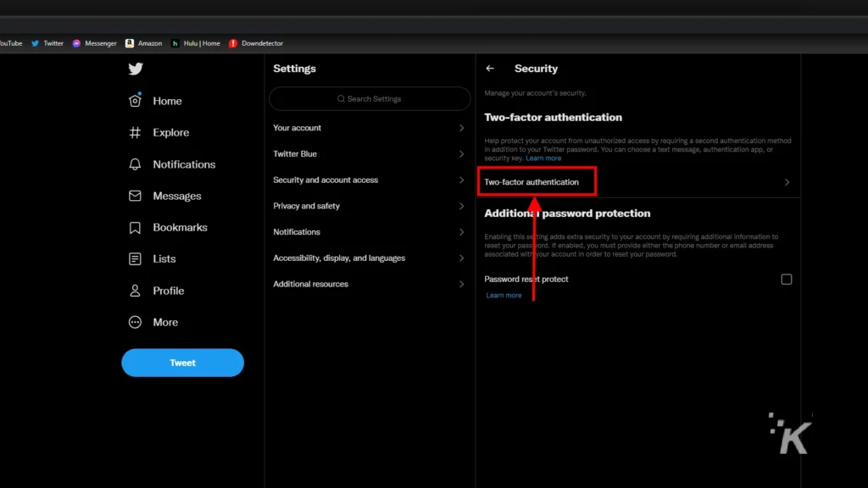The height and width of the screenshot is (488, 868).
Task: Open Two-factor authentication setting link
Action: [531, 182]
